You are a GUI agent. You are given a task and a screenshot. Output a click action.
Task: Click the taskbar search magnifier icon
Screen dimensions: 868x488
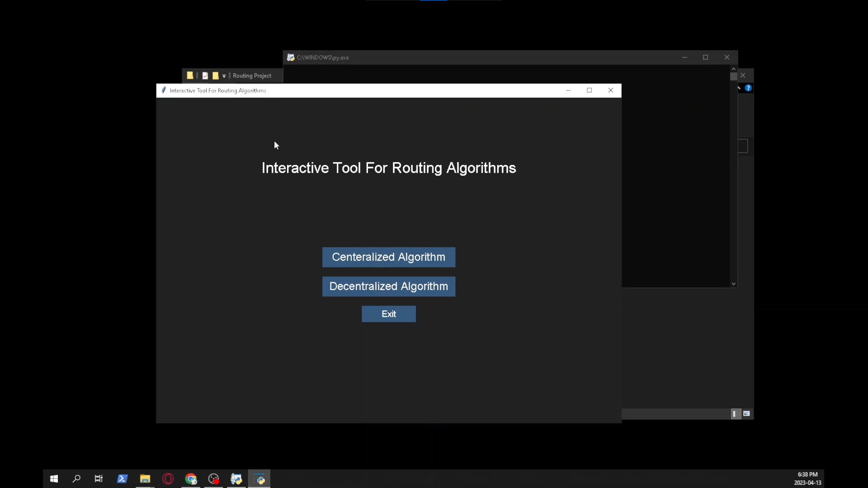tap(76, 479)
